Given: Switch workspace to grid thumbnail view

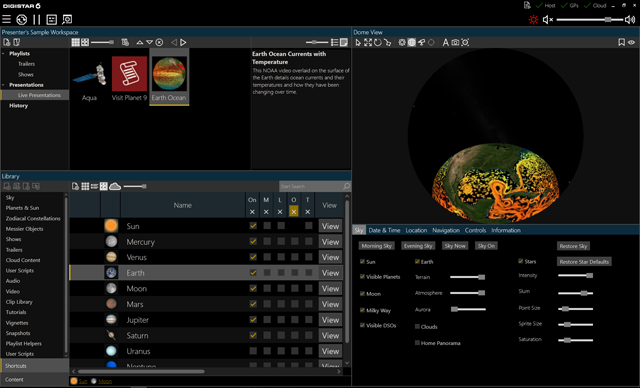Looking at the screenshot, I should pyautogui.click(x=76, y=42).
